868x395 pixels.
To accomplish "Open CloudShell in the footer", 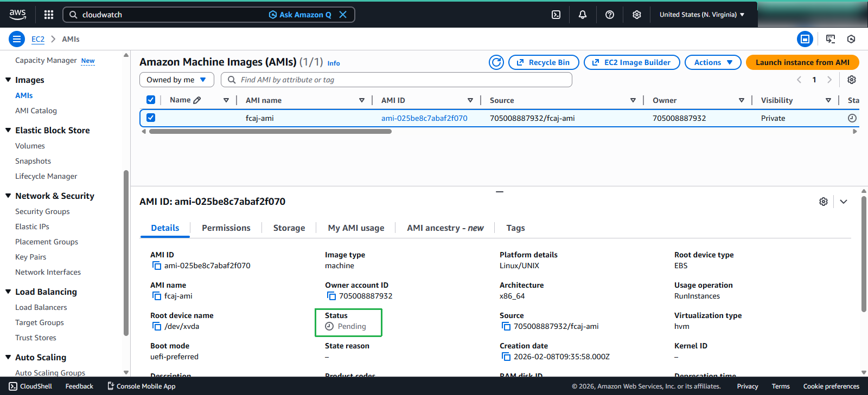I will click(30, 386).
